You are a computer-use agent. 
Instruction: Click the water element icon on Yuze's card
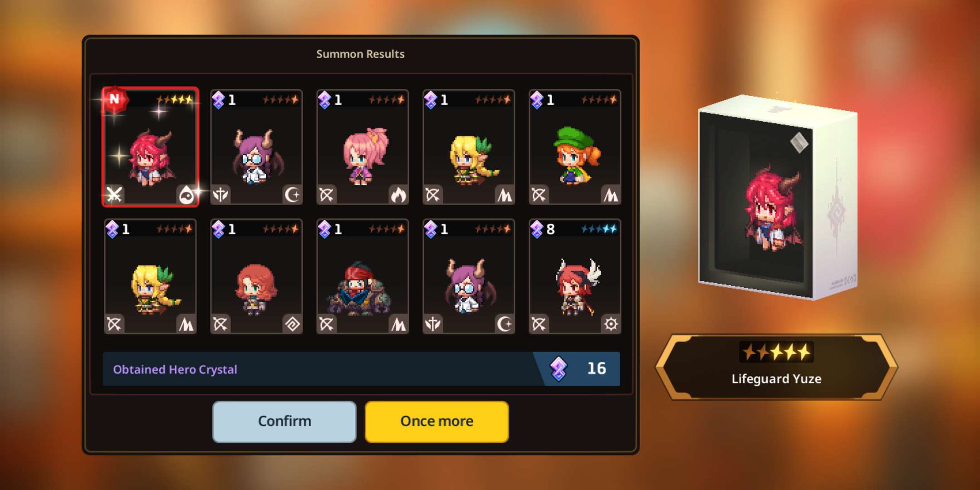tap(186, 195)
